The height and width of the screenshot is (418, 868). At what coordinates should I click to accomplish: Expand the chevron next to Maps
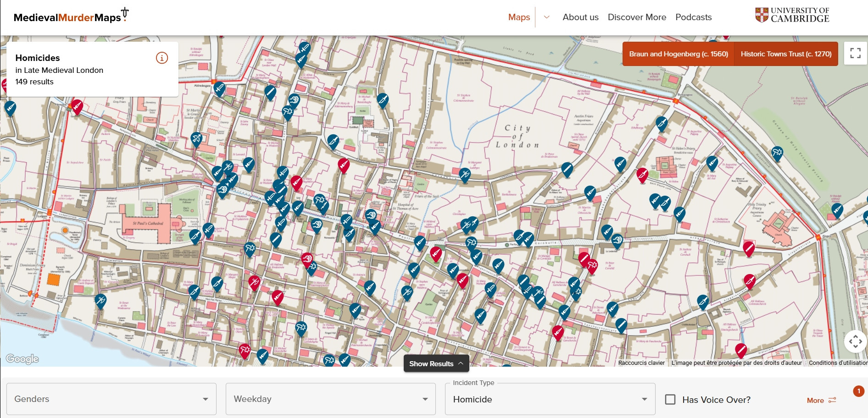(546, 17)
